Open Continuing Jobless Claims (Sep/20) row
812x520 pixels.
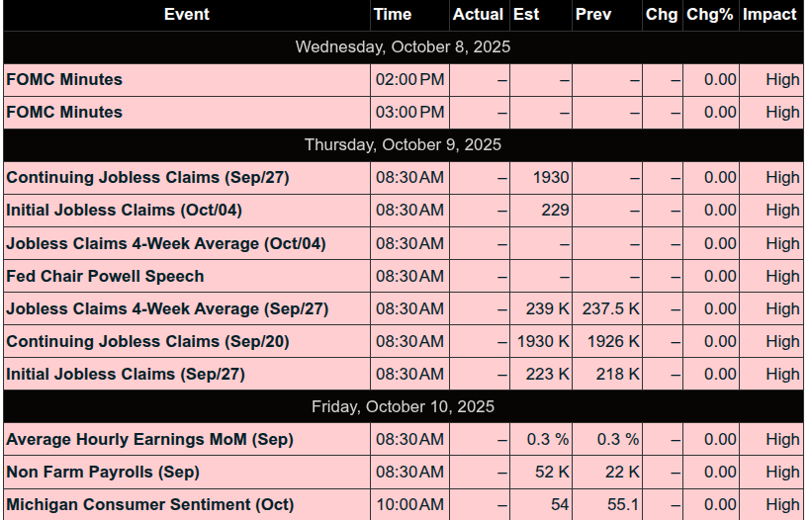tap(404, 341)
